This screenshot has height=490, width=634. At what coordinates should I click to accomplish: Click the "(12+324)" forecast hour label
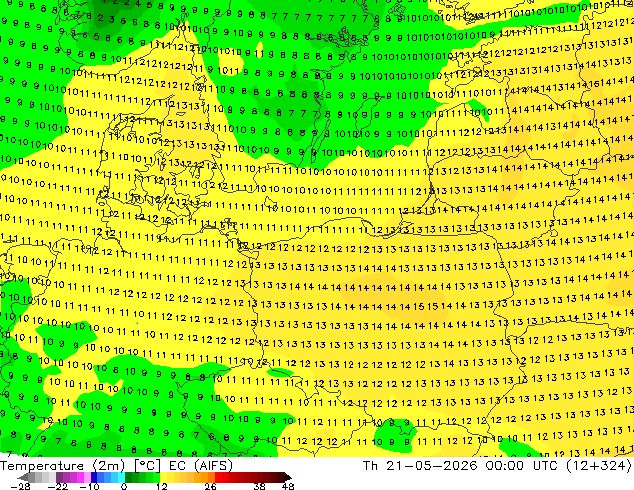pos(598,466)
